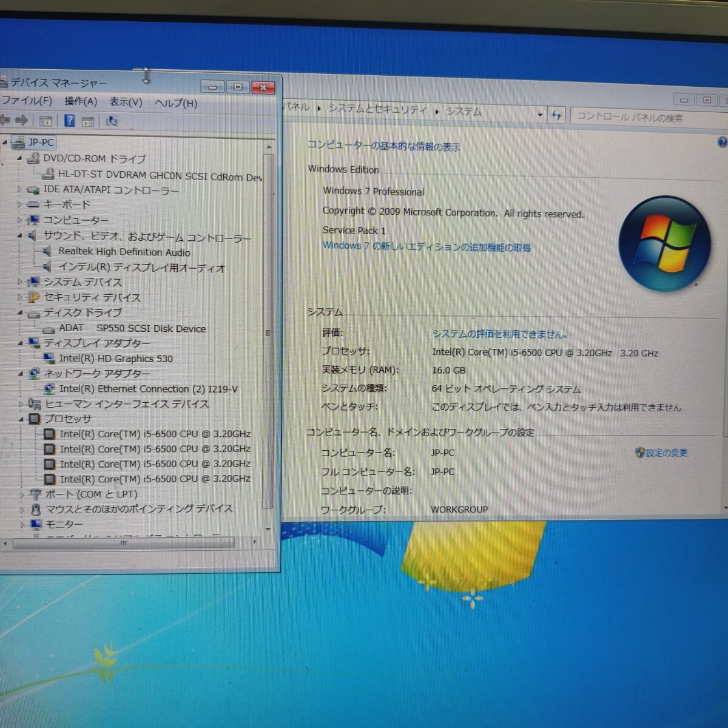This screenshot has width=728, height=728.
Task: Open the ヘルプ(H) menu
Action: [176, 103]
